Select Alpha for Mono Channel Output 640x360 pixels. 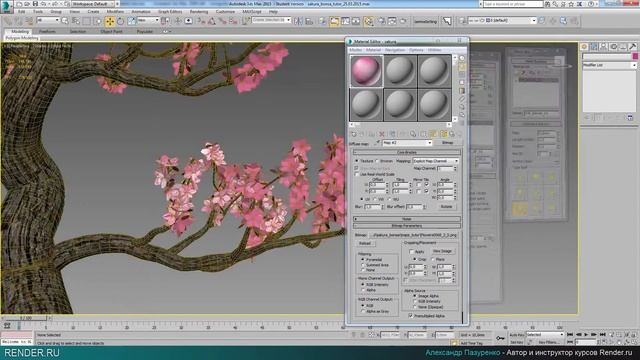363,290
